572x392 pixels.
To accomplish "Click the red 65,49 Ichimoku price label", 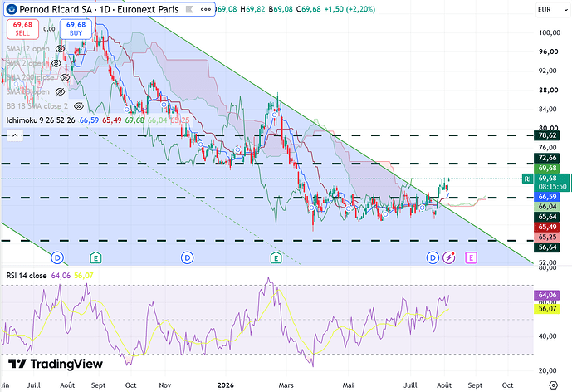I will [548, 227].
